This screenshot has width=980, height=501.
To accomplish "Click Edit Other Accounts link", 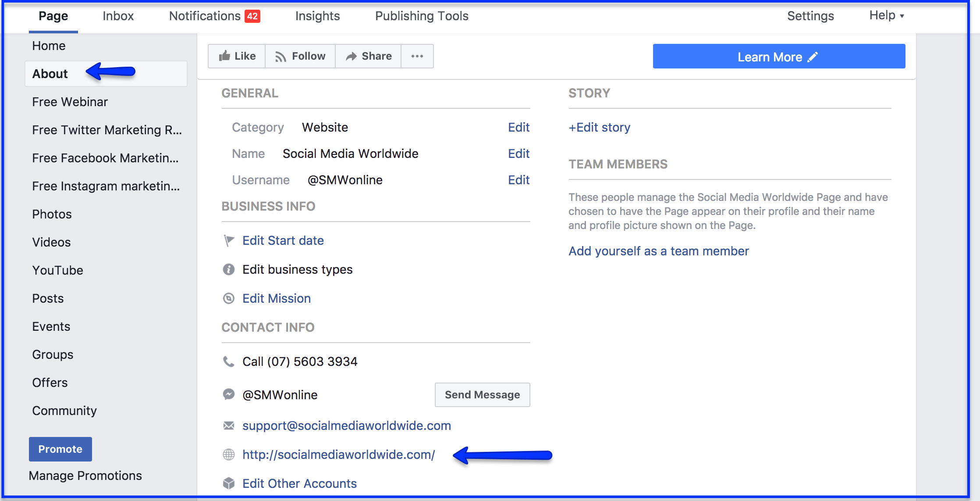I will (300, 483).
